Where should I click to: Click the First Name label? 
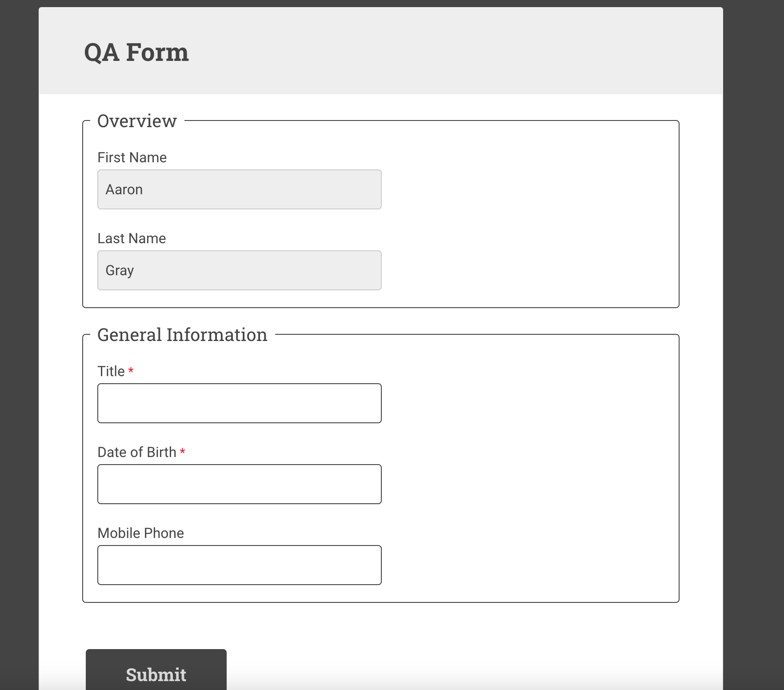(x=132, y=157)
